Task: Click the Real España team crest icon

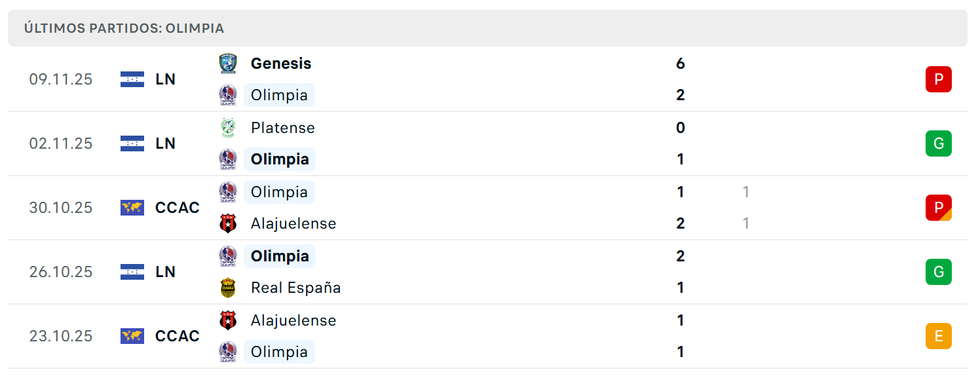Action: tap(228, 288)
